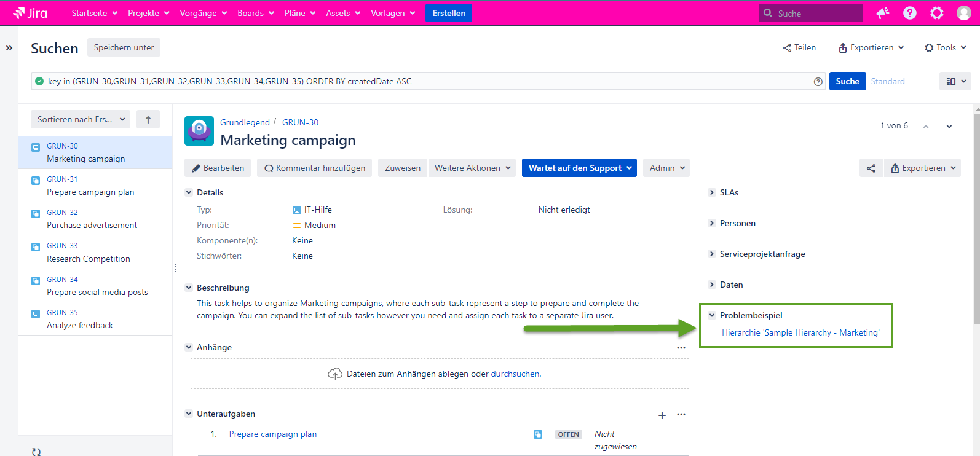Screen dimensions: 980x456
Task: Expand the SLAs panel
Action: click(x=712, y=192)
